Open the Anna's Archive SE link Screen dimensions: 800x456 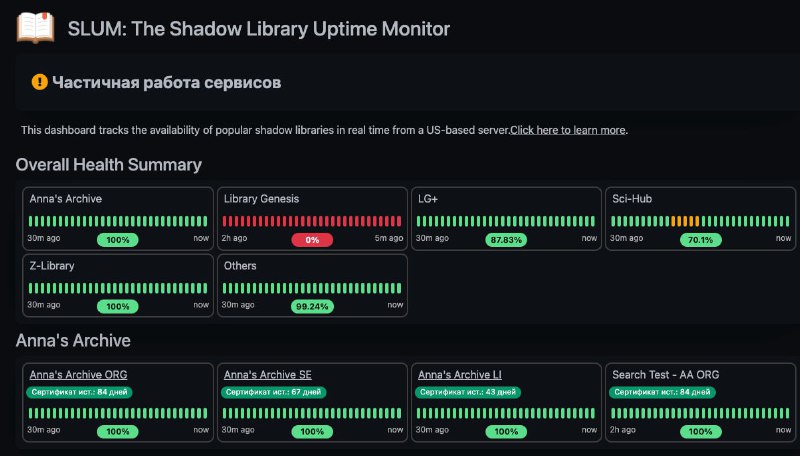pyautogui.click(x=267, y=374)
